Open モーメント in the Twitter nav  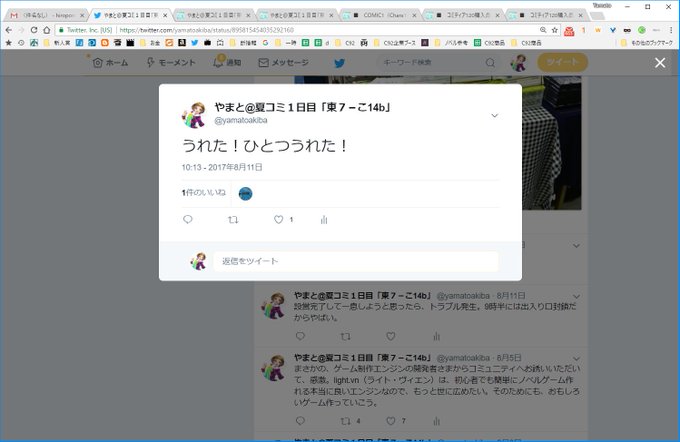(x=171, y=63)
